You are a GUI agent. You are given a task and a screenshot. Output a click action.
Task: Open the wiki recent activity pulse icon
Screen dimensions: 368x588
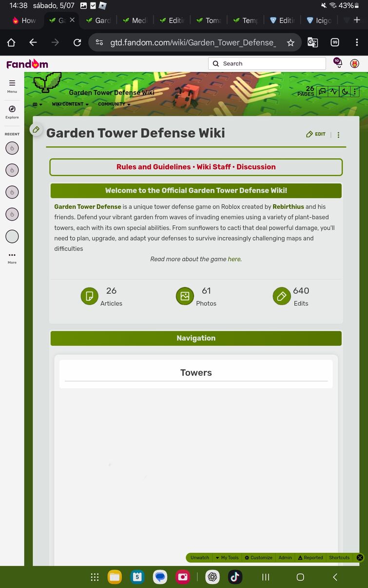click(x=333, y=92)
